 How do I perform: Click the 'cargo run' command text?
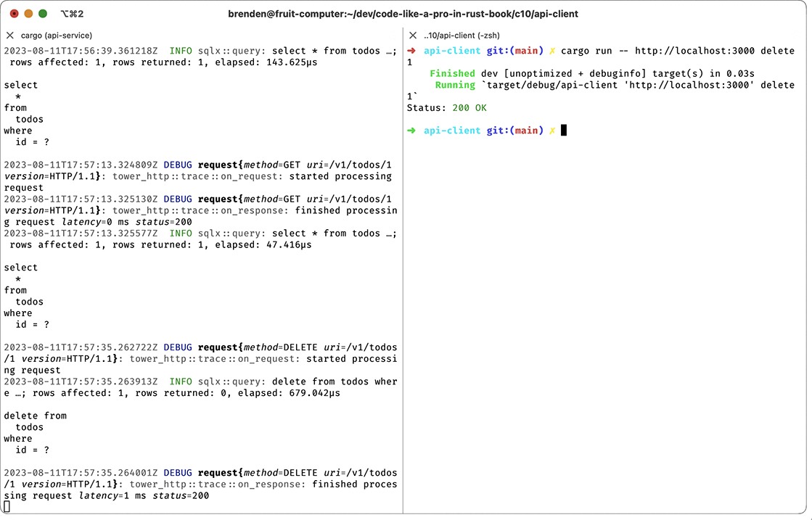(587, 51)
